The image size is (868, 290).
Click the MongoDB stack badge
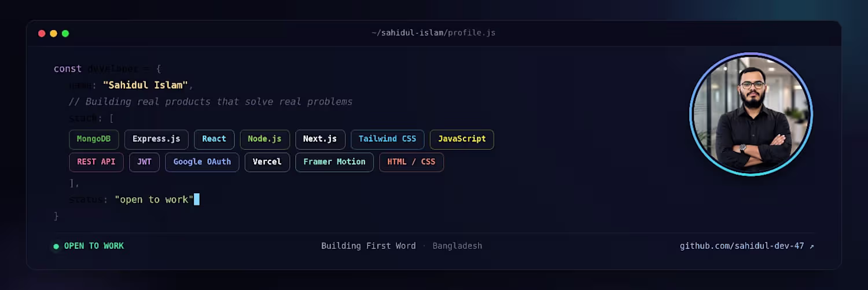[94, 140]
